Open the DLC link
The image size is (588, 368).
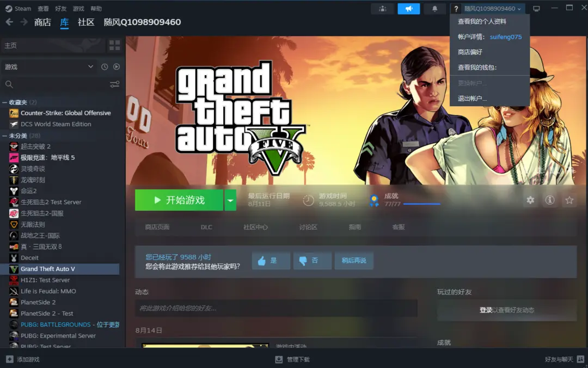pyautogui.click(x=206, y=227)
